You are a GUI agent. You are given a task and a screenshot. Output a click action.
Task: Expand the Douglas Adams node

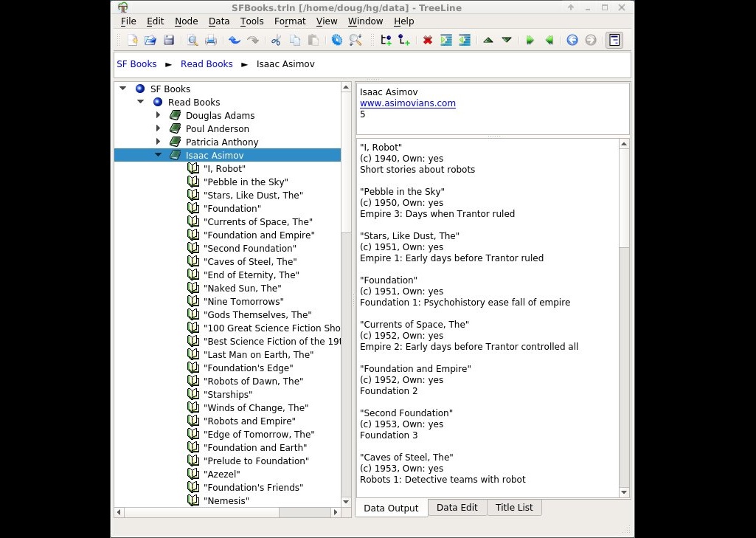(x=158, y=115)
